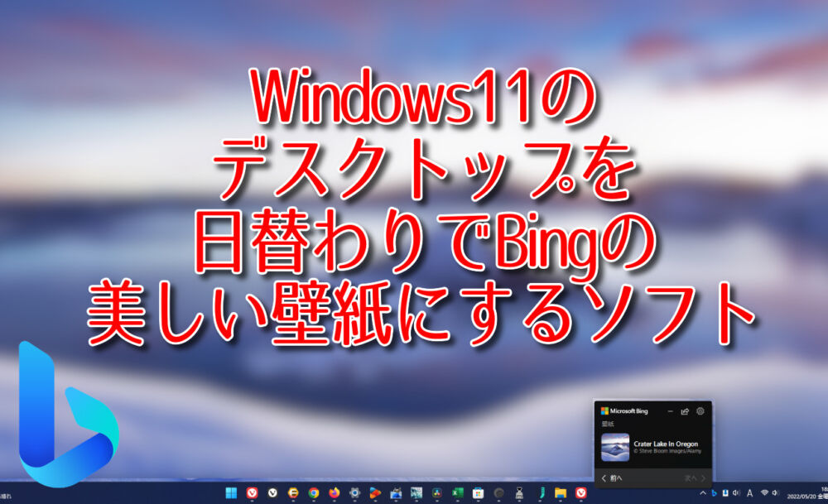The image size is (828, 504).
Task: Open the Settings gear app on taskbar
Action: tap(354, 493)
